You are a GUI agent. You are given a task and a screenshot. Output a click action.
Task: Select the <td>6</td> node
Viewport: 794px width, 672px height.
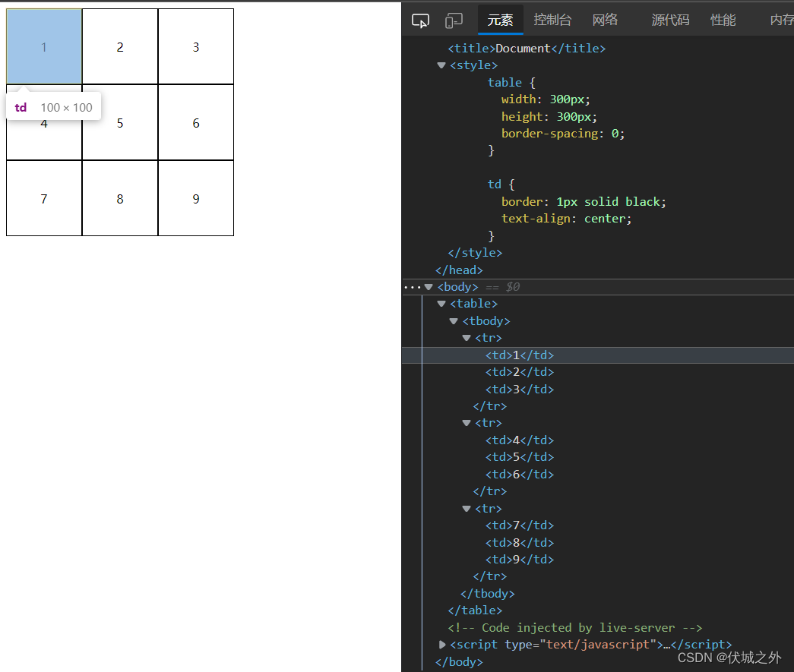click(x=520, y=474)
